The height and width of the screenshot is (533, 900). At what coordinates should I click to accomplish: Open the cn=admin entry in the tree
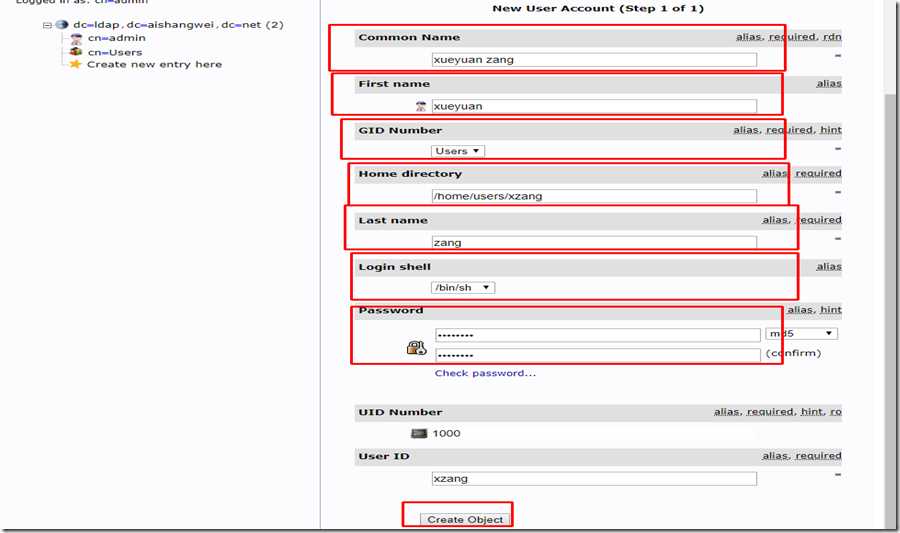[117, 38]
